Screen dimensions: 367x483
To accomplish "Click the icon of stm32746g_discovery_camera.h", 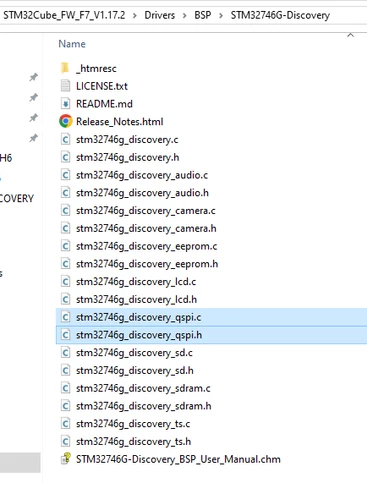I will (x=65, y=228).
